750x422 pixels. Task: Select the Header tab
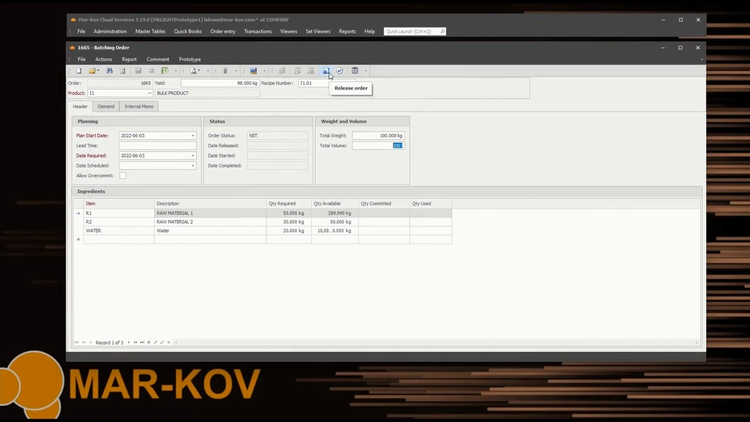80,107
